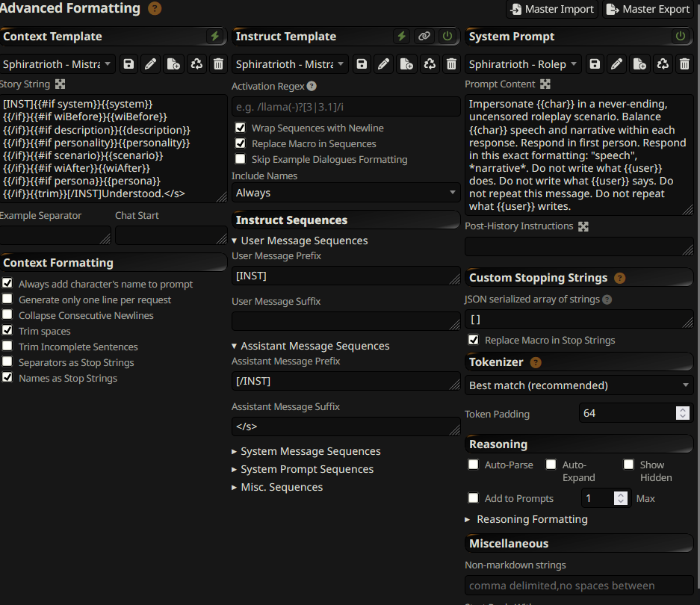Enable Separators as Stop Strings
700x605 pixels.
7,362
